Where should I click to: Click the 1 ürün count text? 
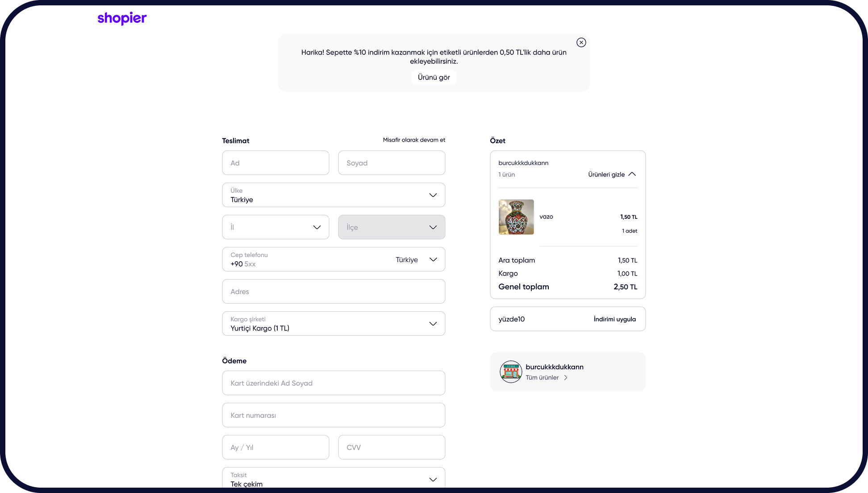[x=506, y=175]
